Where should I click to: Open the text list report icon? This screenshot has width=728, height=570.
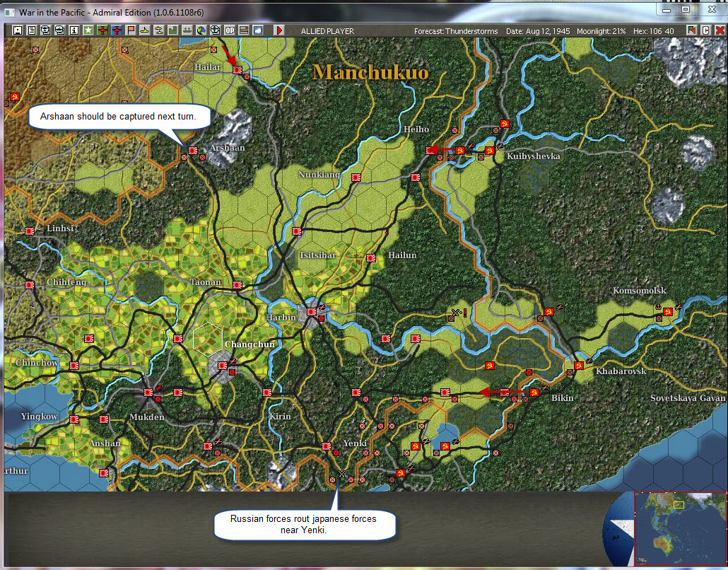point(32,30)
